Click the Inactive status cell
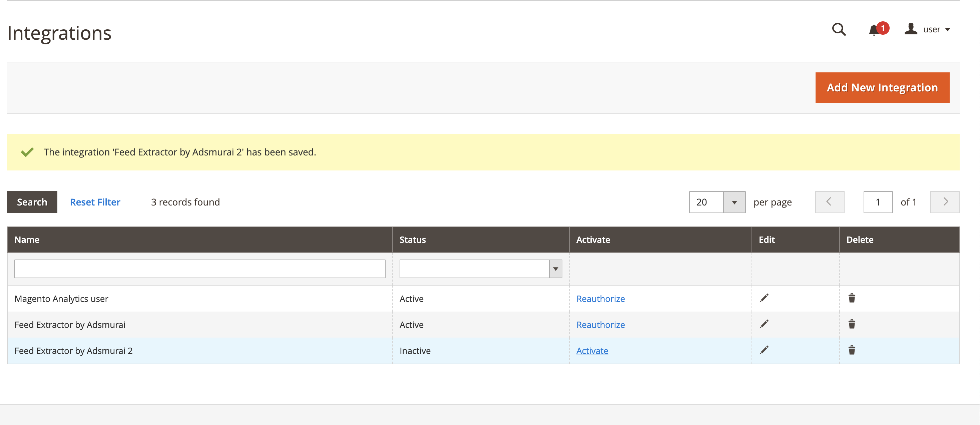Image resolution: width=980 pixels, height=425 pixels. (481, 351)
